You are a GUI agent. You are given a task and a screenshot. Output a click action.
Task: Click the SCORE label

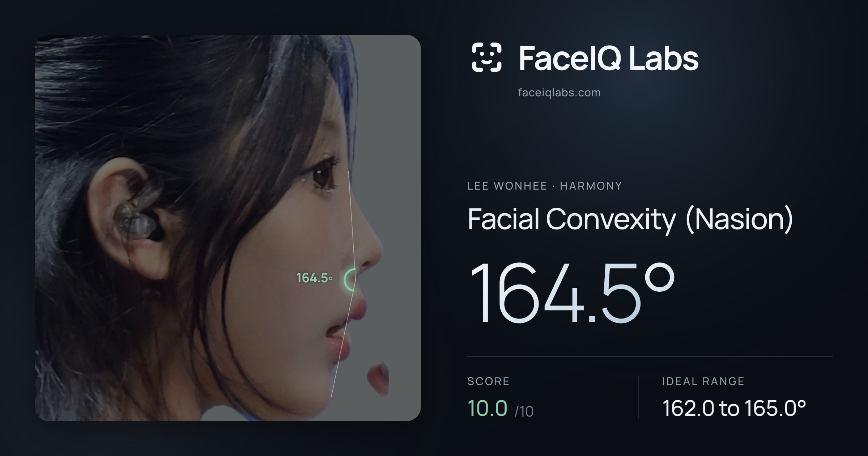coord(489,381)
